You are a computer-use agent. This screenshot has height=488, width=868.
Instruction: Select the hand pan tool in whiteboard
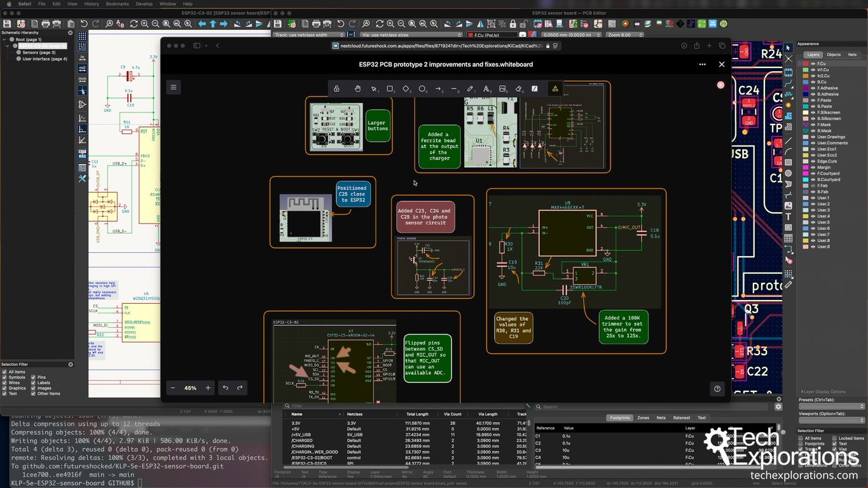tap(357, 89)
